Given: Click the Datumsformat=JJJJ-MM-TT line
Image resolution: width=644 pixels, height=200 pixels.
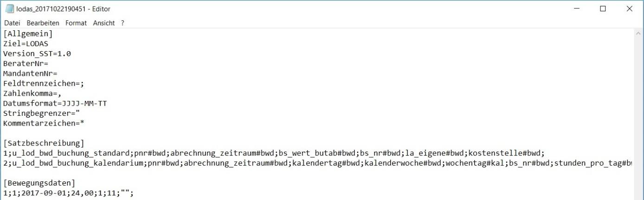Looking at the screenshot, I should click(x=55, y=103).
